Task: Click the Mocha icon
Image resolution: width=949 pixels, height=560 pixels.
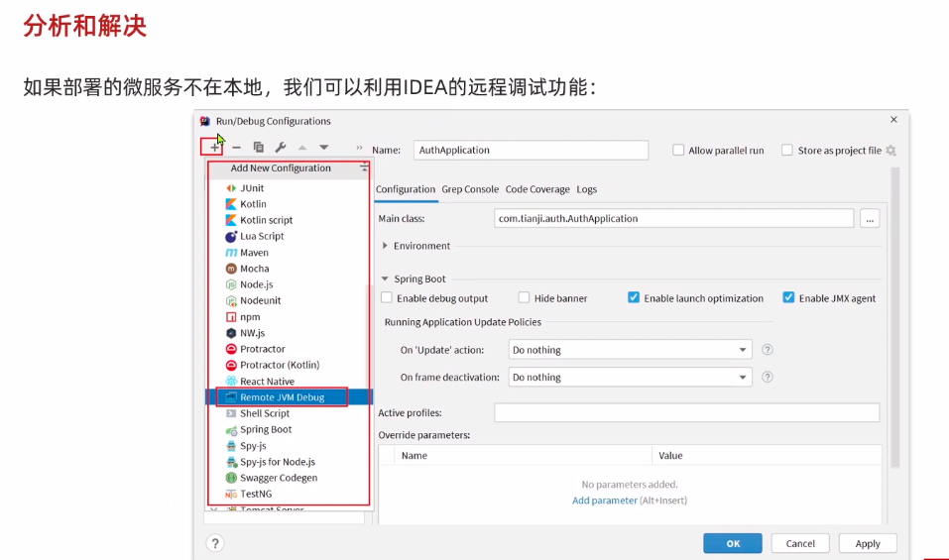Action: [x=231, y=269]
